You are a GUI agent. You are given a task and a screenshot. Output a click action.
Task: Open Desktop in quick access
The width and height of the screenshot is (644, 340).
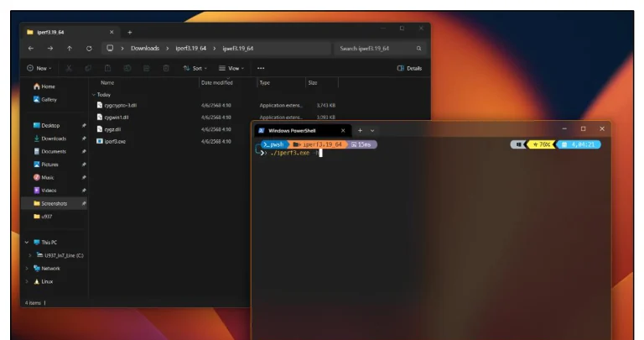[x=50, y=125]
